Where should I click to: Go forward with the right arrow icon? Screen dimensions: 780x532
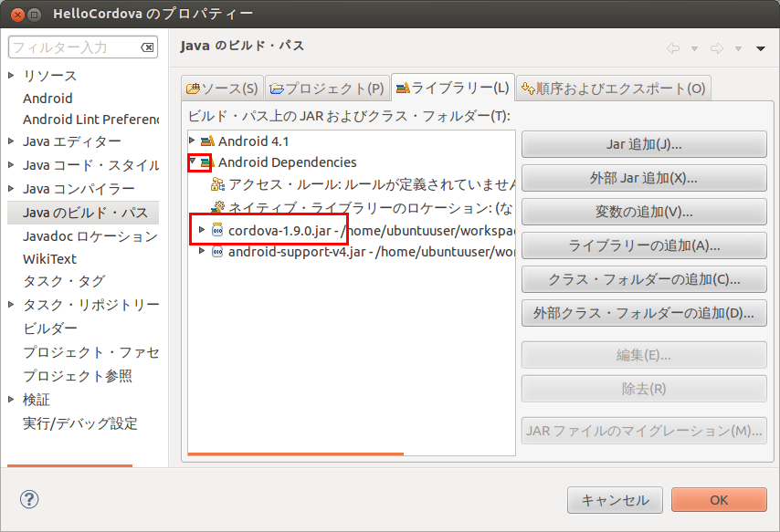(717, 48)
